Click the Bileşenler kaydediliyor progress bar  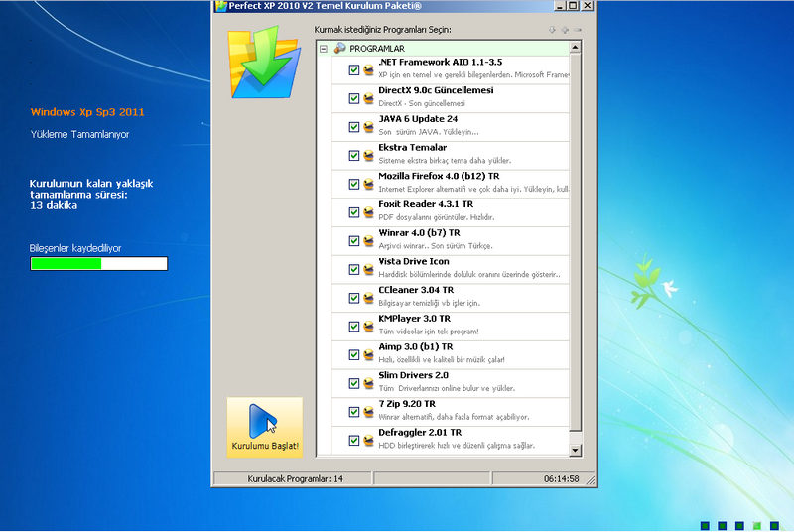[98, 264]
